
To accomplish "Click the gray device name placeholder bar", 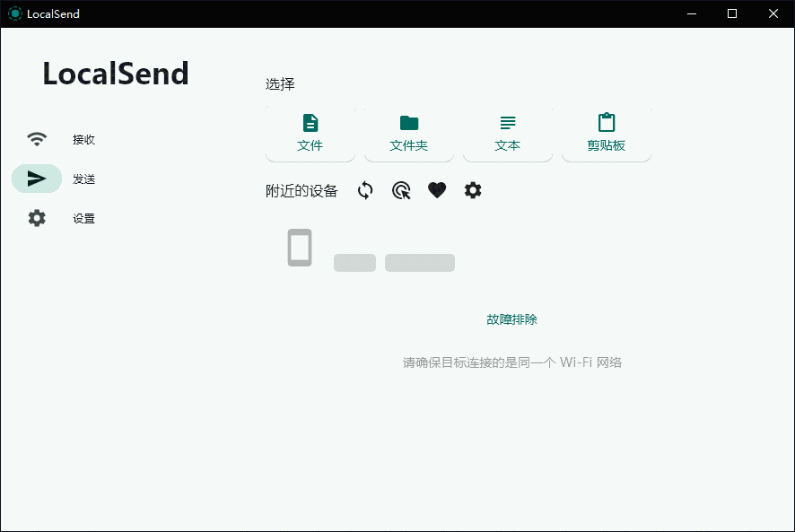I will point(354,262).
